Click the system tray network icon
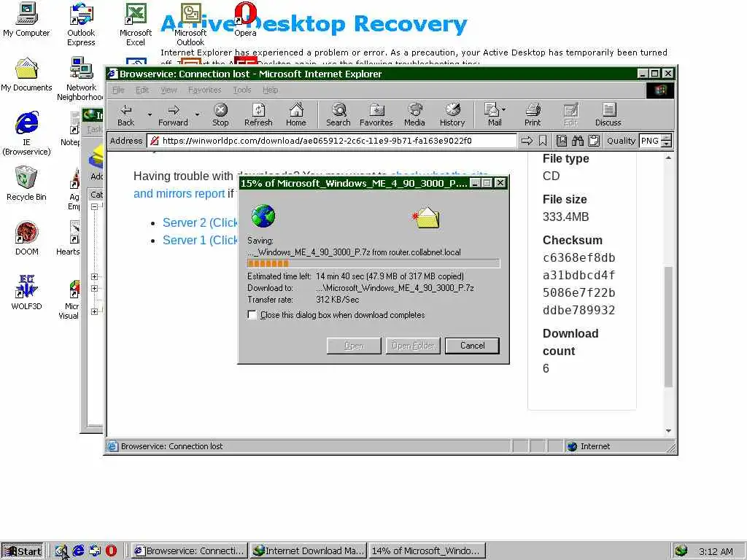 [x=681, y=551]
